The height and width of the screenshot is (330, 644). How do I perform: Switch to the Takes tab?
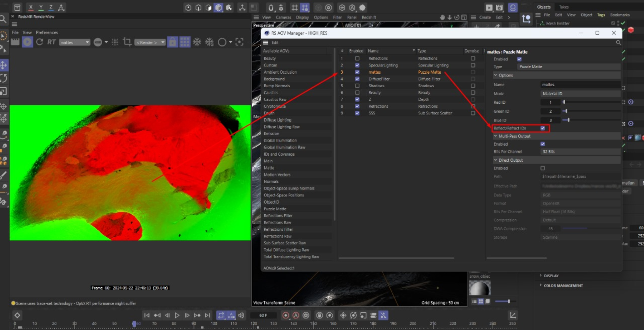[564, 7]
